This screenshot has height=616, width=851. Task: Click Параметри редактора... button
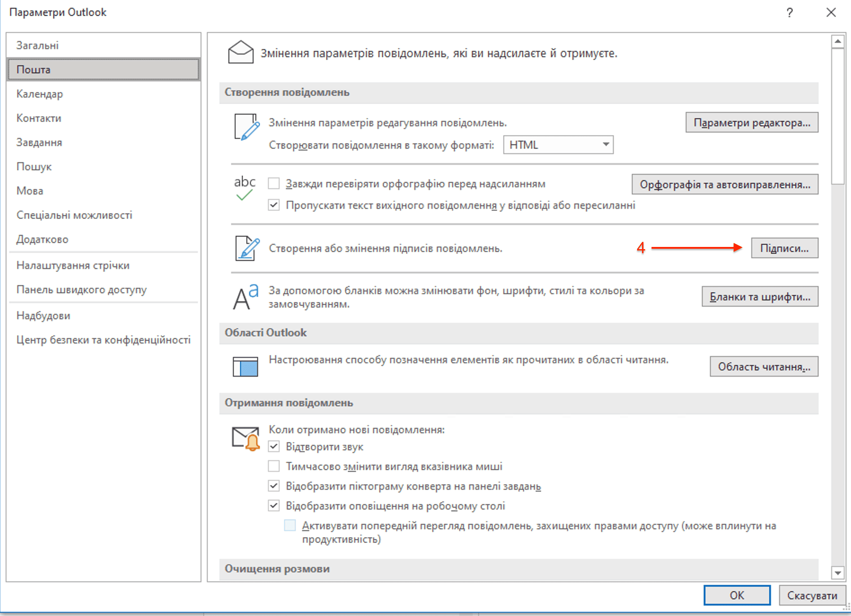752,123
